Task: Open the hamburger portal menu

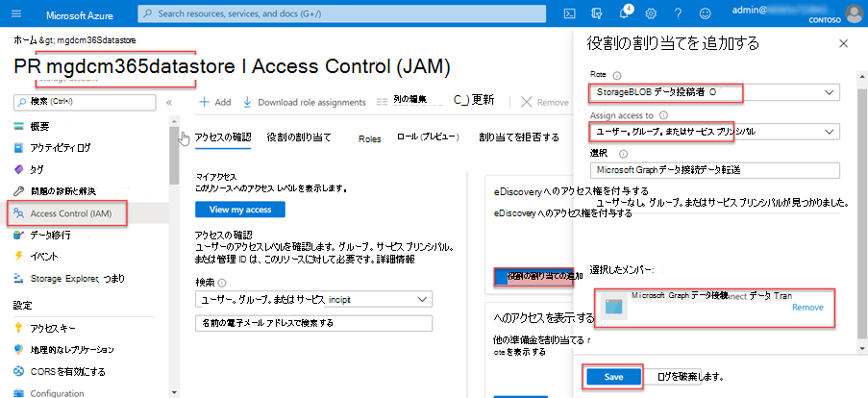Action: click(x=15, y=13)
